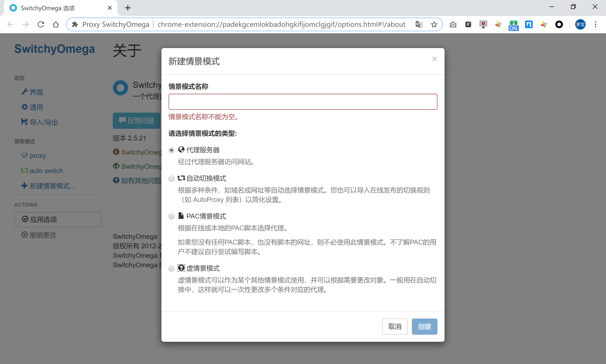Image resolution: width=606 pixels, height=364 pixels.
Task: Click the 创建 button
Action: 424,326
